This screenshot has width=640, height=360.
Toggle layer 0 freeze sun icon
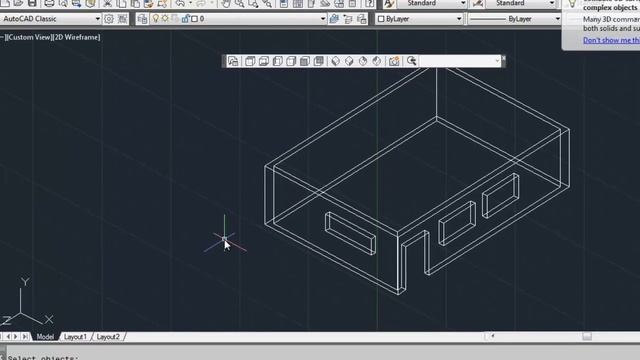point(165,19)
